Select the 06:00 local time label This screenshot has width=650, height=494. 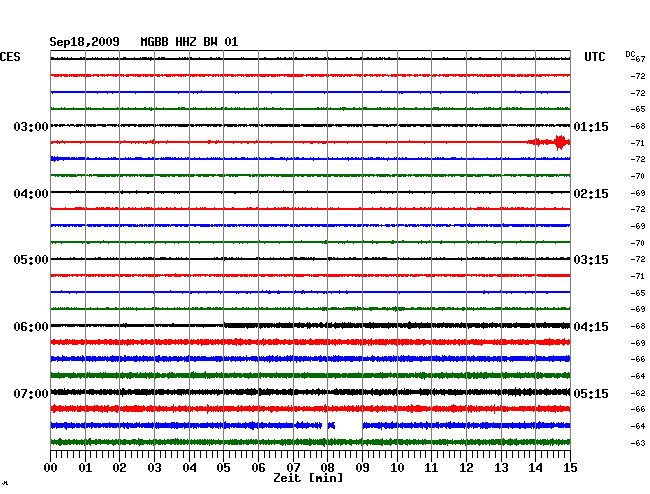[x=31, y=327]
